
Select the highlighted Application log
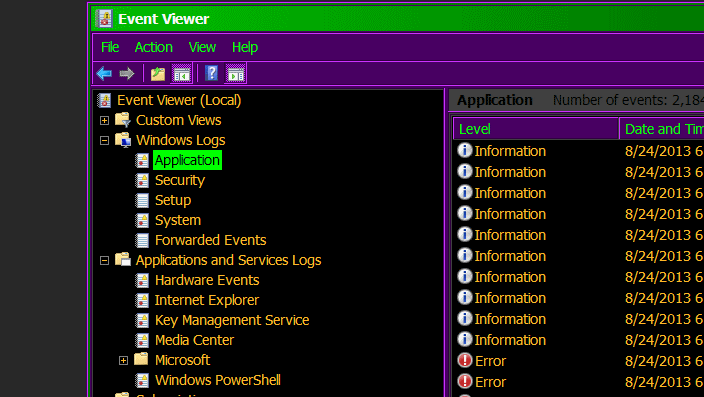[x=187, y=160]
